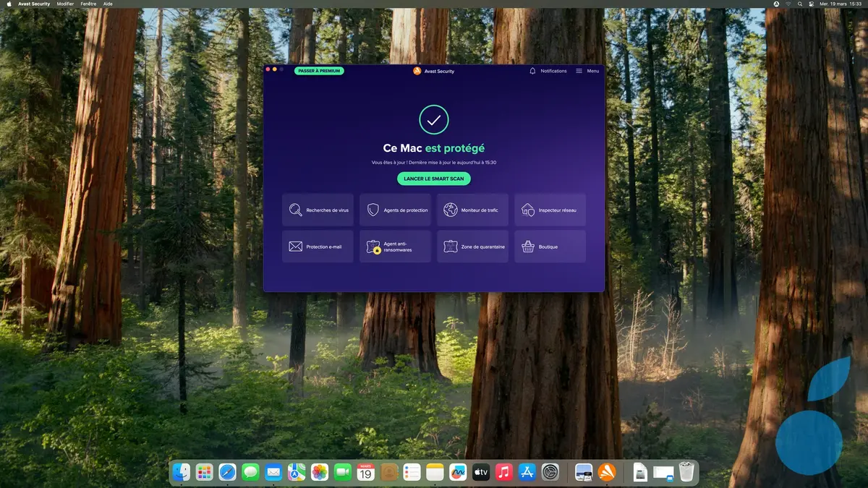Open Control Center from the menu bar
This screenshot has height=488, width=868.
(x=812, y=4)
